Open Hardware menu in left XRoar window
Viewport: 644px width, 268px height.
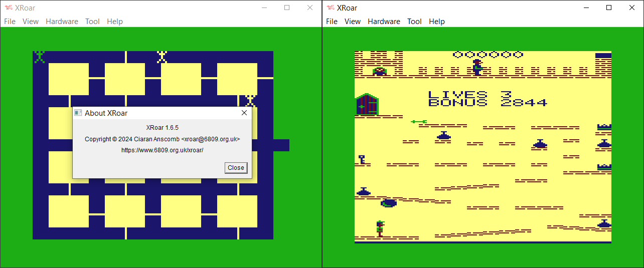coord(62,22)
